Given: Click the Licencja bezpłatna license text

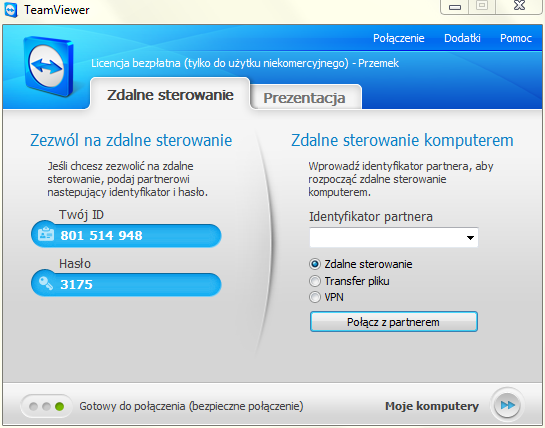Looking at the screenshot, I should tap(245, 63).
